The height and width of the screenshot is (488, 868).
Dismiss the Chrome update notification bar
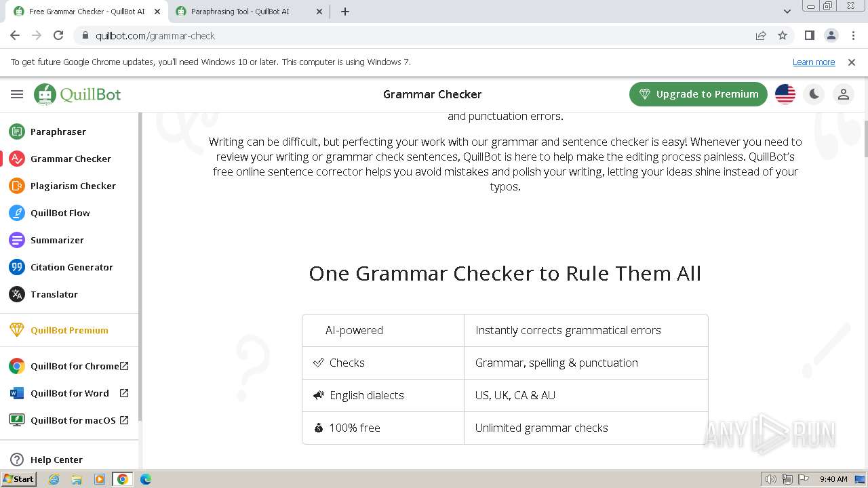(x=852, y=62)
